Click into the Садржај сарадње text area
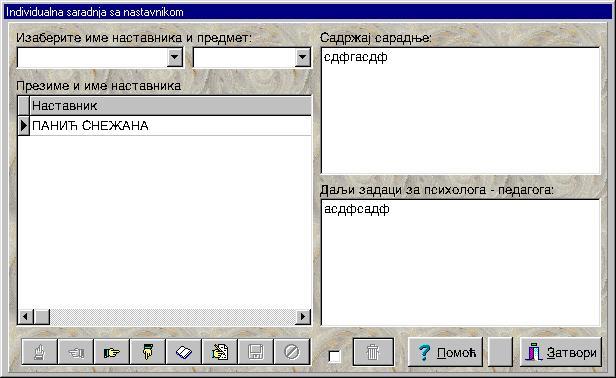Image resolution: width=616 pixels, height=378 pixels. coord(460,110)
